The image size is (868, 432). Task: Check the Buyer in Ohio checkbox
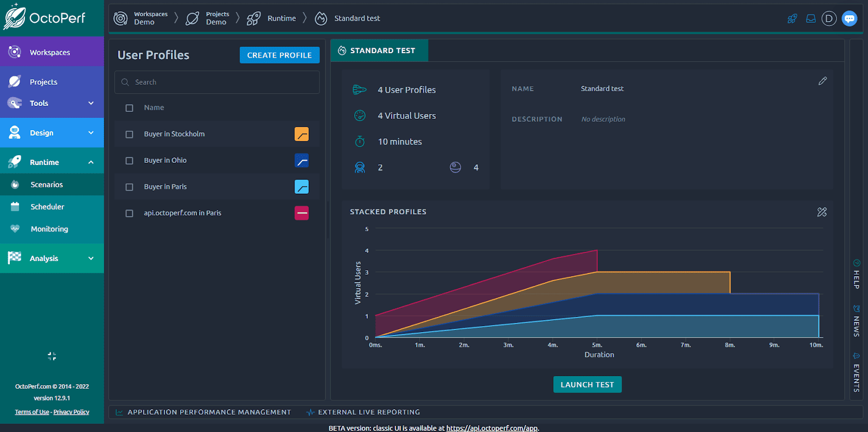(129, 161)
